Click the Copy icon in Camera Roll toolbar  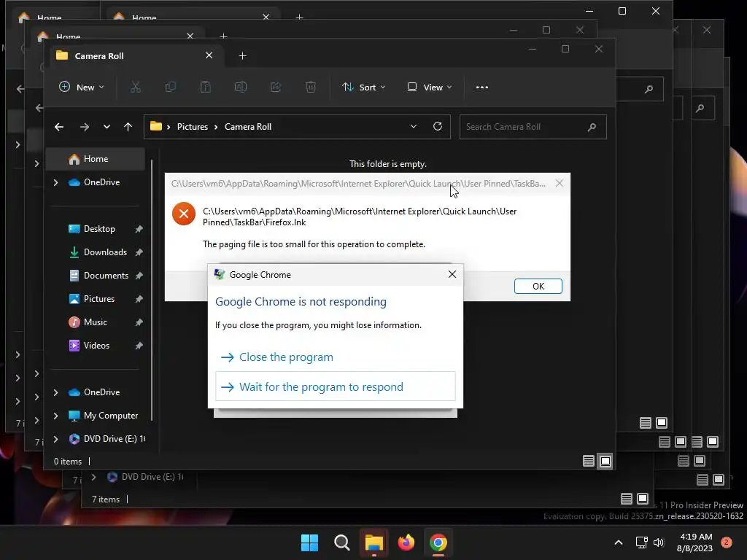pyautogui.click(x=170, y=87)
